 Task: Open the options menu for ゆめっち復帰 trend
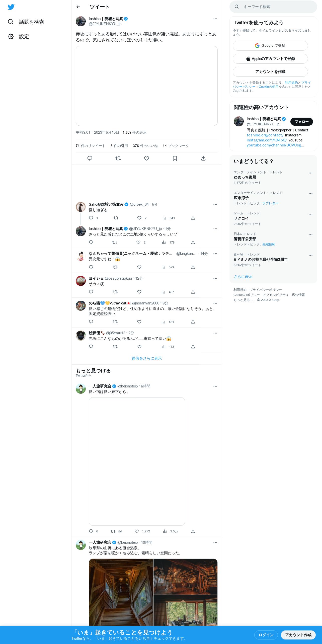[x=310, y=173]
